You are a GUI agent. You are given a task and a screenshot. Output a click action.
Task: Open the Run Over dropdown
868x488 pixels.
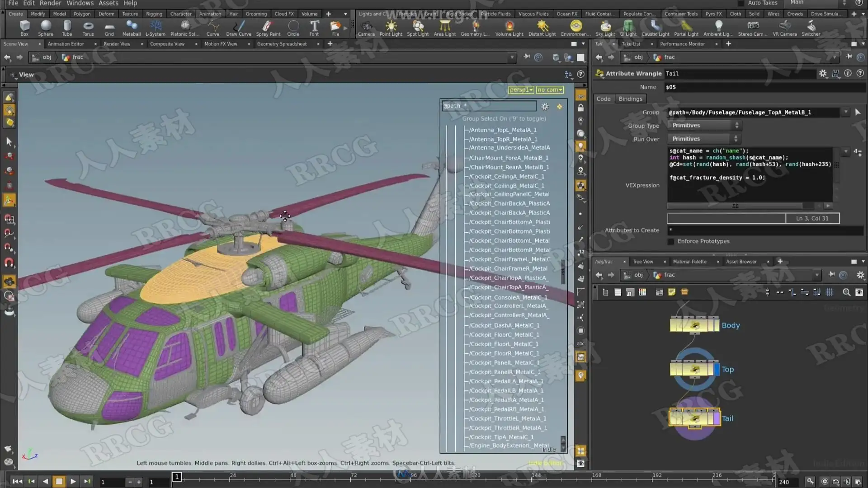click(704, 139)
